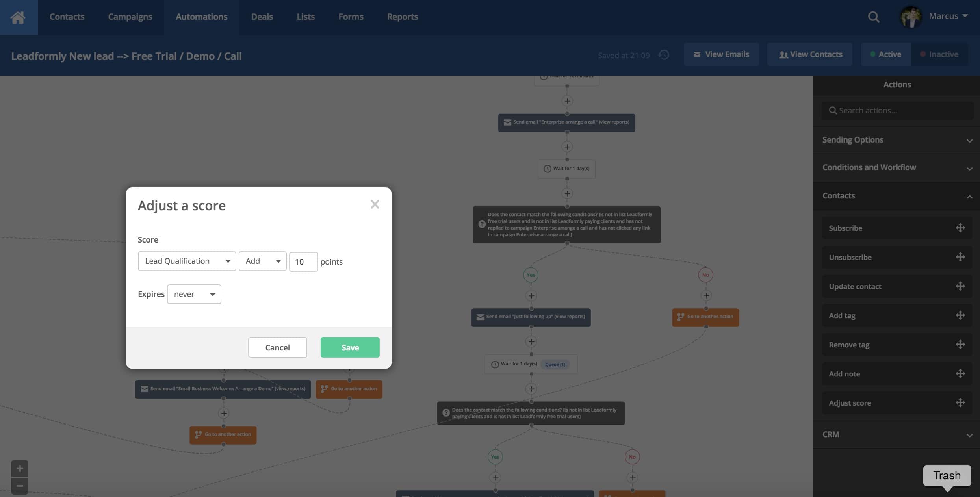Expand the Conditions and Workflow section

point(896,167)
